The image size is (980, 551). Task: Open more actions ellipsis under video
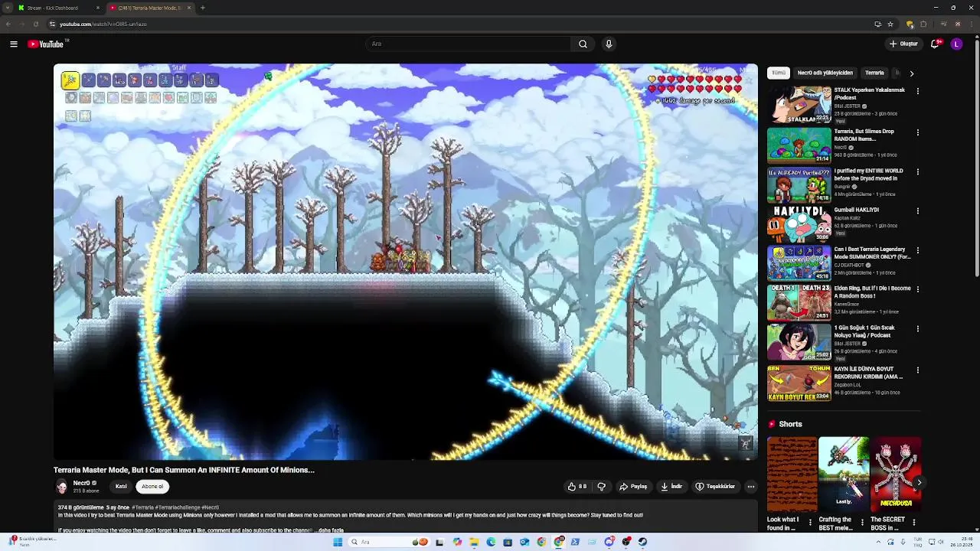750,486
